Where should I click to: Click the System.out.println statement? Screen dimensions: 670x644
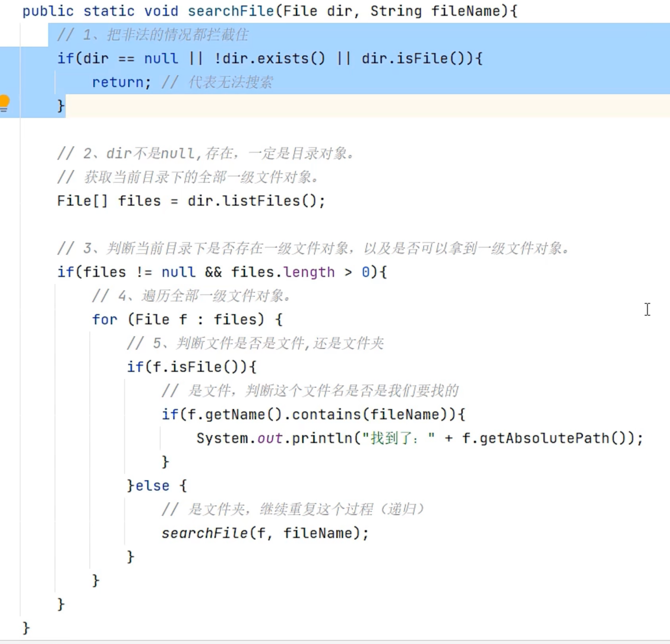click(x=274, y=438)
